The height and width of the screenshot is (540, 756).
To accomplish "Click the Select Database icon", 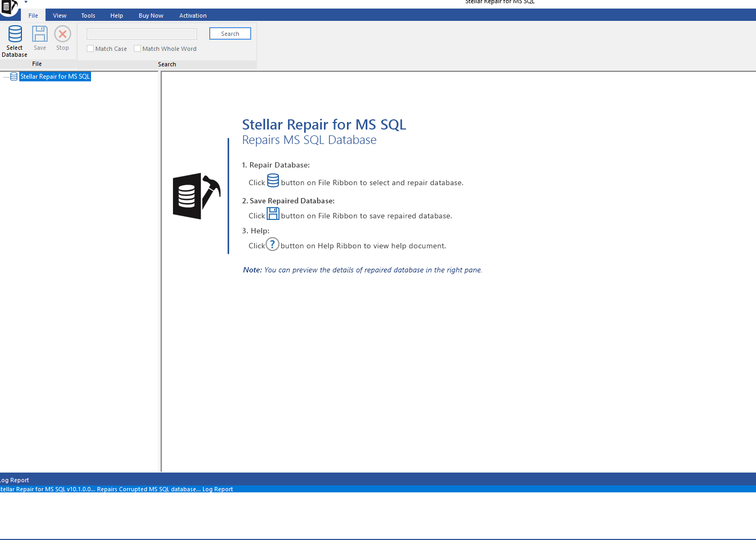I will 15,34.
